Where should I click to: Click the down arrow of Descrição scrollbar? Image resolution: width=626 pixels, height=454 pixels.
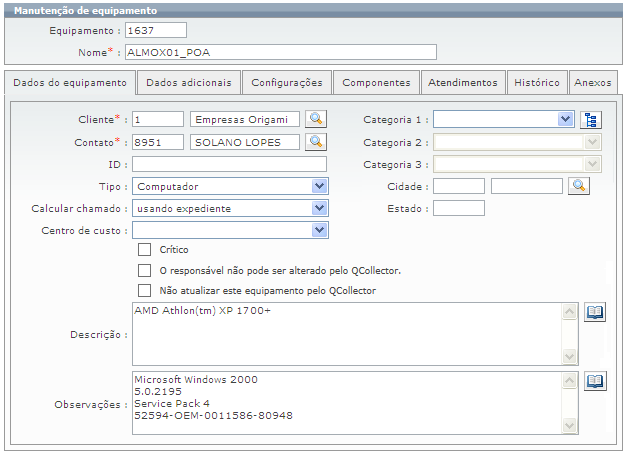569,356
